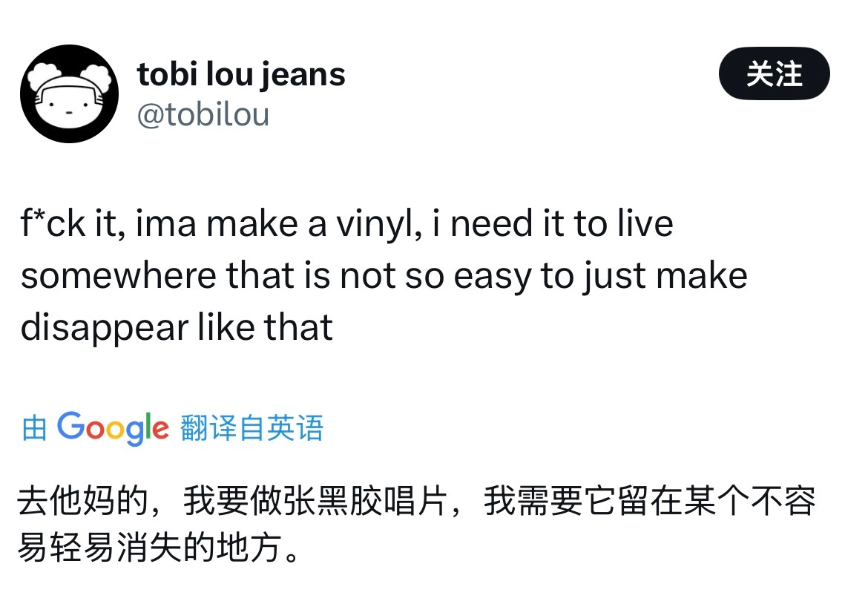The height and width of the screenshot is (607, 868).
Task: Tap the "翻译自英语" translation label
Action: point(251,428)
